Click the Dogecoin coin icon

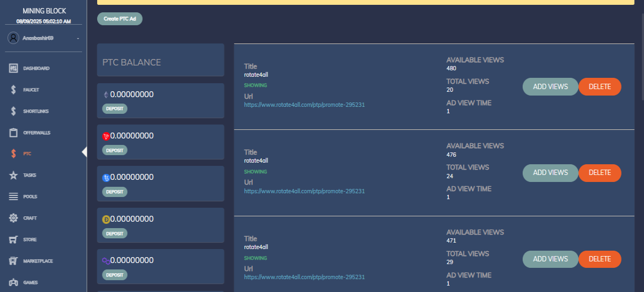(106, 219)
